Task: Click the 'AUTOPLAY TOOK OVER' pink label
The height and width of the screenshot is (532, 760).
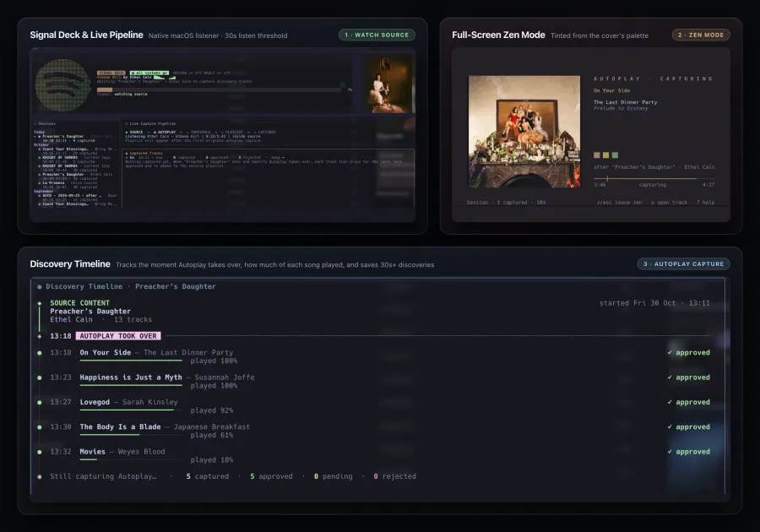Action: tap(118, 336)
